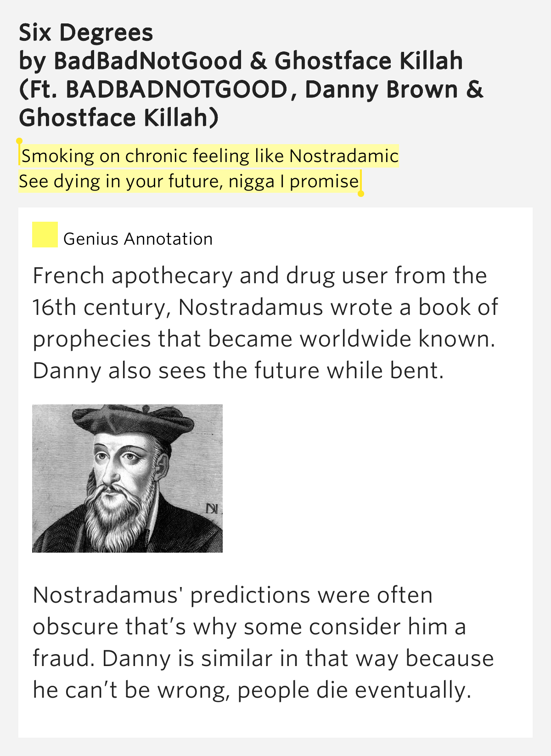Click the yellow highlight behind the lyric

pyautogui.click(x=209, y=168)
